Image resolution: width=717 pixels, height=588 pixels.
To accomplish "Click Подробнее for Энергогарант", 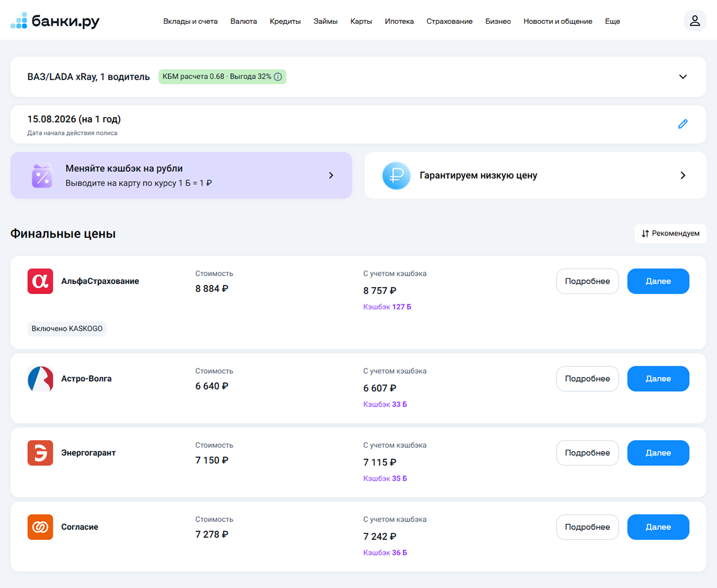I will [587, 453].
